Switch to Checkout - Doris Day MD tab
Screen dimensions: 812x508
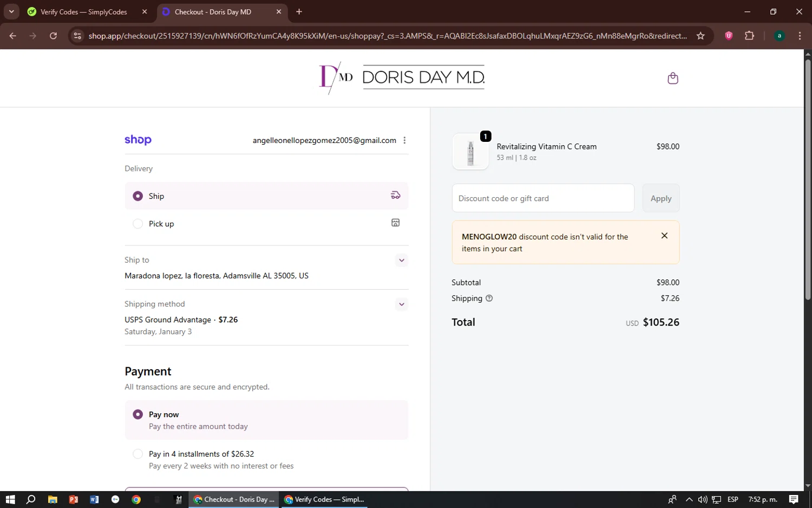(222, 12)
